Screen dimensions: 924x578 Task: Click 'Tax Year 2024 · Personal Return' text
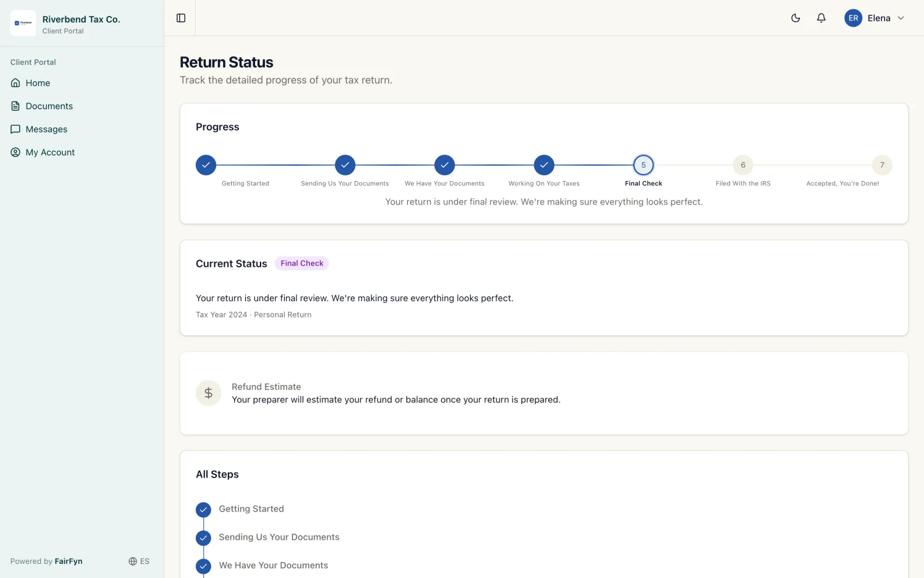coord(254,315)
